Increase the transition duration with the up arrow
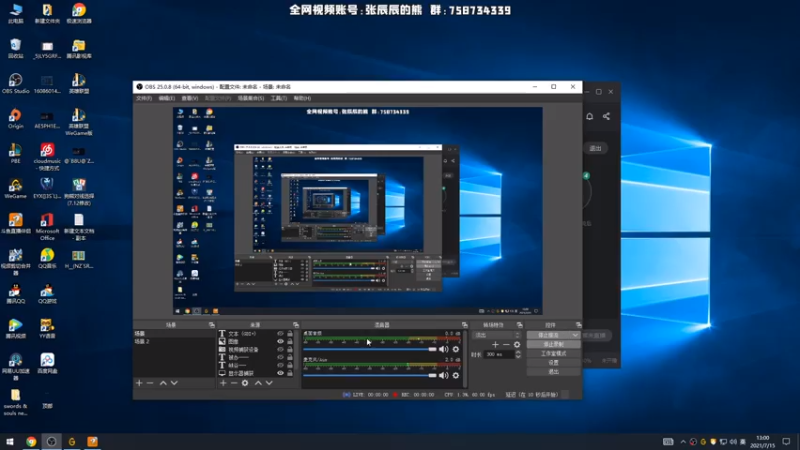Image resolution: width=800 pixels, height=450 pixels. 518,352
